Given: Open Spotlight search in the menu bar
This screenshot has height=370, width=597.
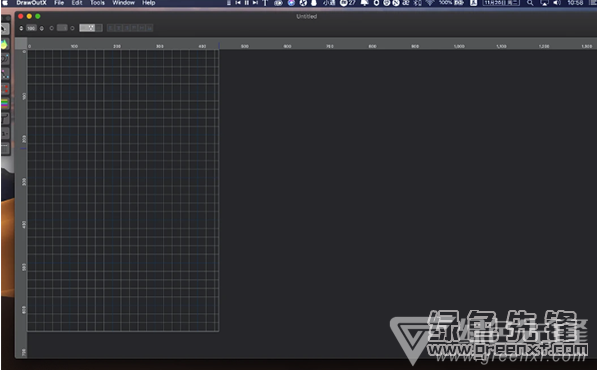Looking at the screenshot, I should pos(530,3).
